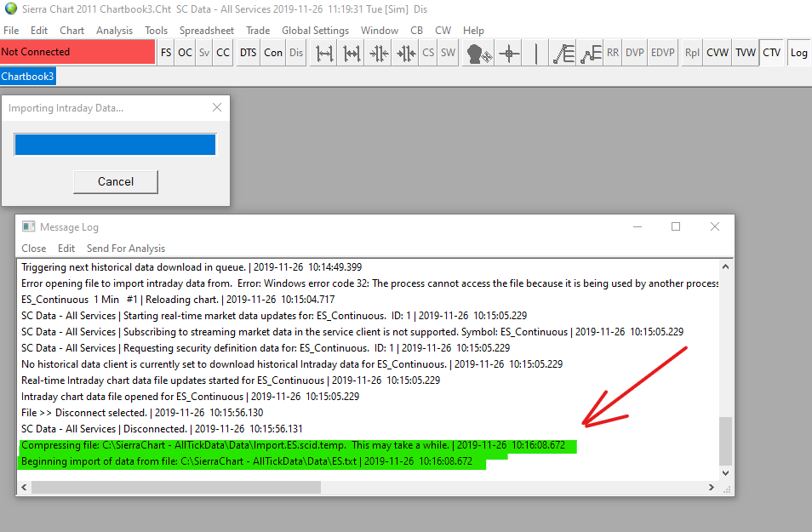Screen dimensions: 812x532
Task: Click the Dis disconnect toolbar button
Action: tap(296, 52)
